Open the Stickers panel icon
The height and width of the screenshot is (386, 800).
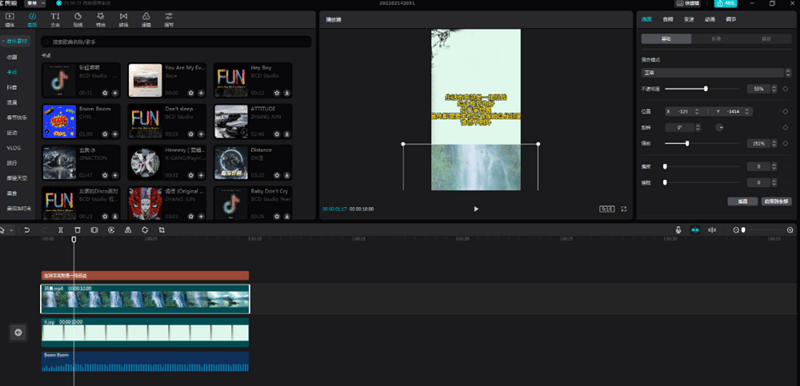[x=78, y=19]
